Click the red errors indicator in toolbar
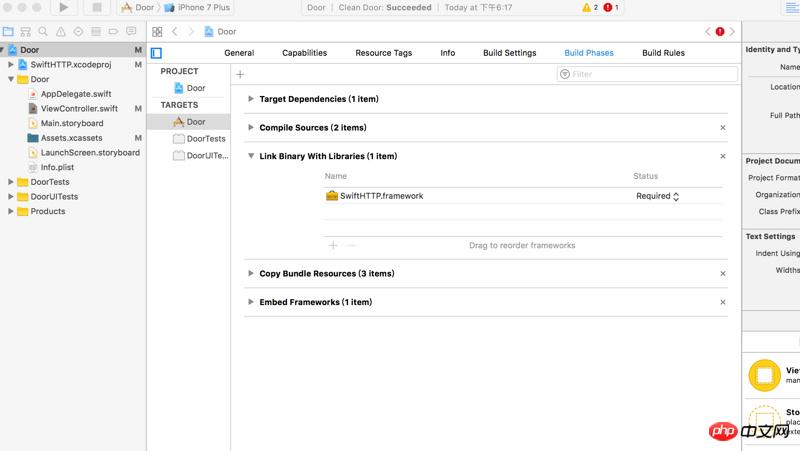This screenshot has height=451, width=800. coord(611,7)
